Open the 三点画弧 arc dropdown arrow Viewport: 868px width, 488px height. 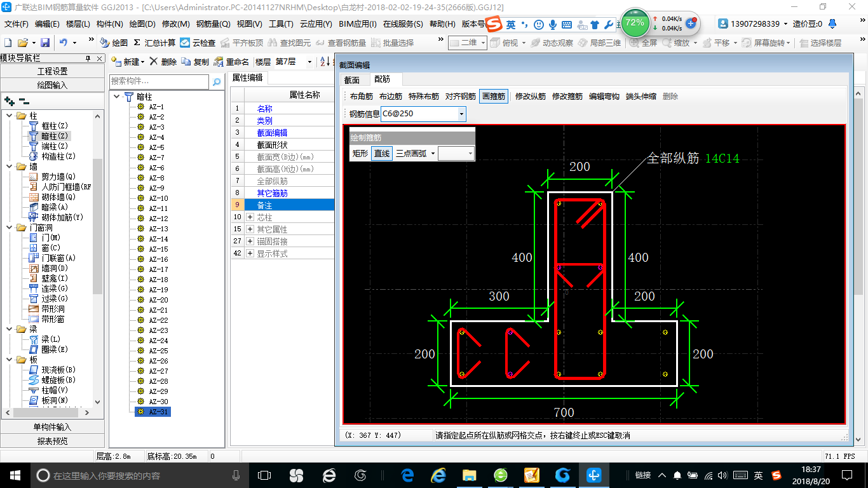(x=433, y=153)
